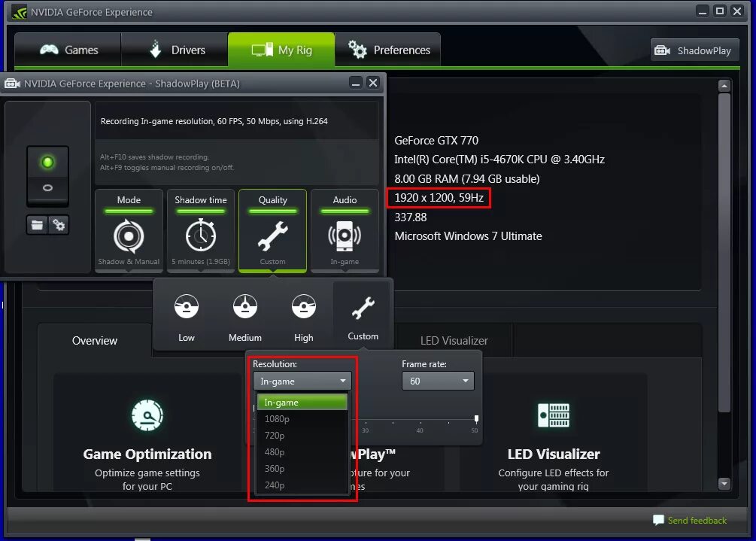Choose the High quality preset
This screenshot has width=756, height=541.
point(304,318)
